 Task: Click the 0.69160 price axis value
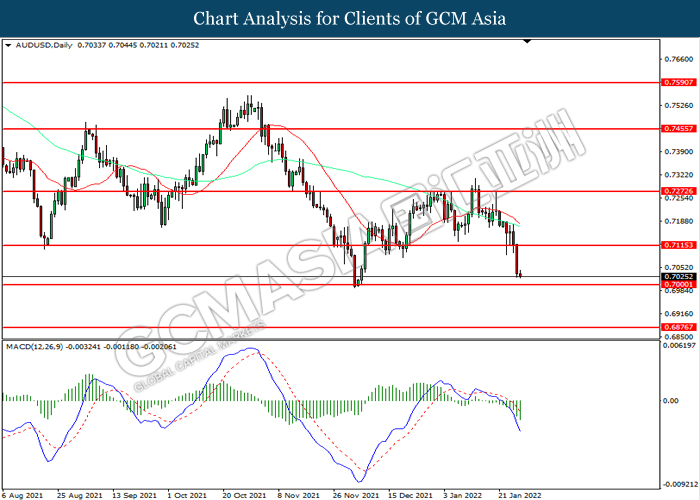pos(679,314)
